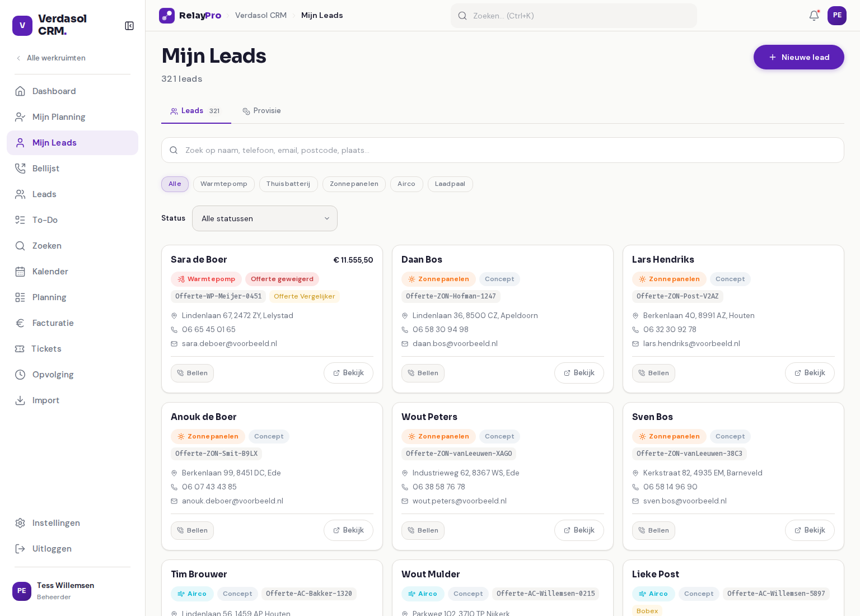Image resolution: width=860 pixels, height=616 pixels.
Task: Filter by Laadpaal chip
Action: [450, 184]
